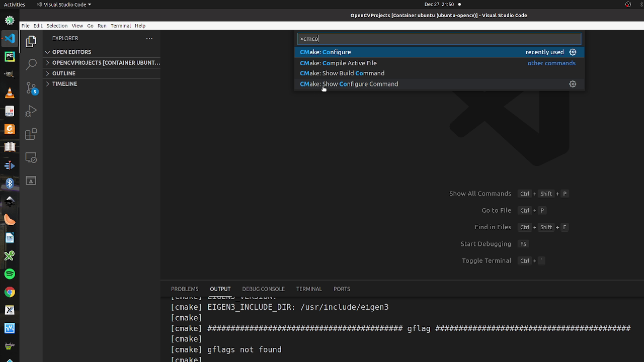Expand the Timeline section
The image size is (644, 362).
click(x=64, y=84)
